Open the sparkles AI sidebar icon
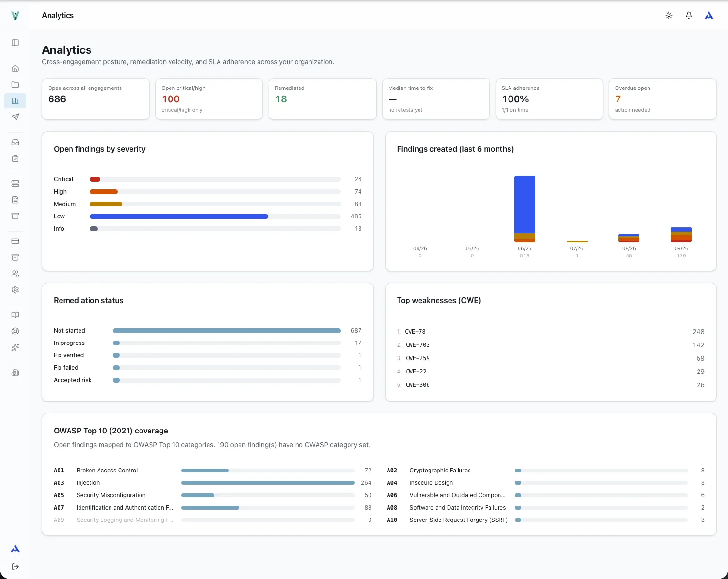Viewport: 728px width, 579px height. [15, 347]
